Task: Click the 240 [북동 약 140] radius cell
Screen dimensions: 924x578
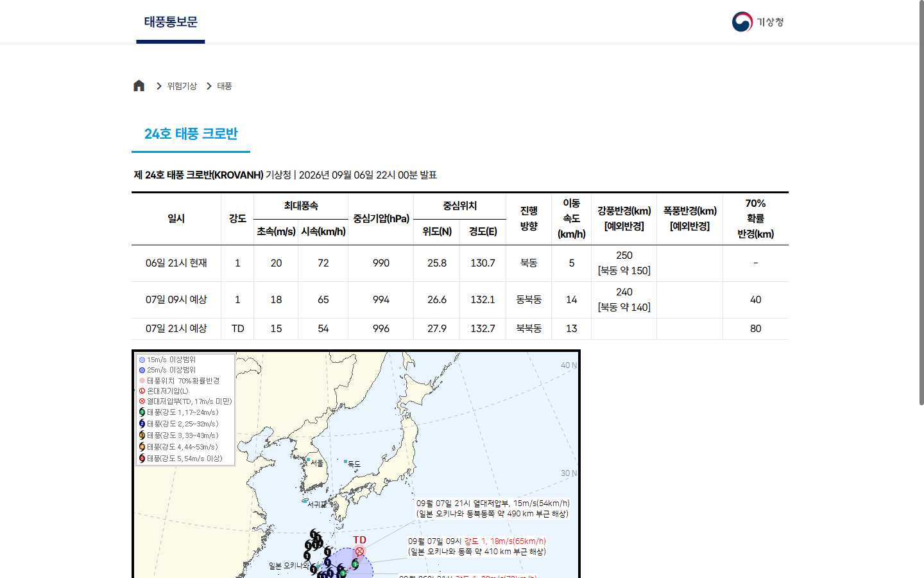Action: (624, 300)
